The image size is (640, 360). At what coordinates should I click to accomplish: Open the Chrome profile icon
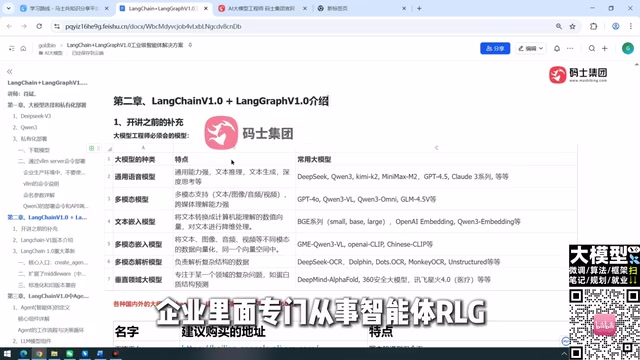coord(616,26)
